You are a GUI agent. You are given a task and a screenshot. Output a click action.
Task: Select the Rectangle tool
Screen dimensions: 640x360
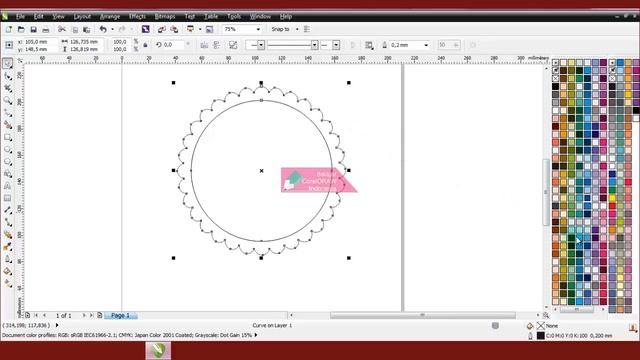click(x=7, y=138)
